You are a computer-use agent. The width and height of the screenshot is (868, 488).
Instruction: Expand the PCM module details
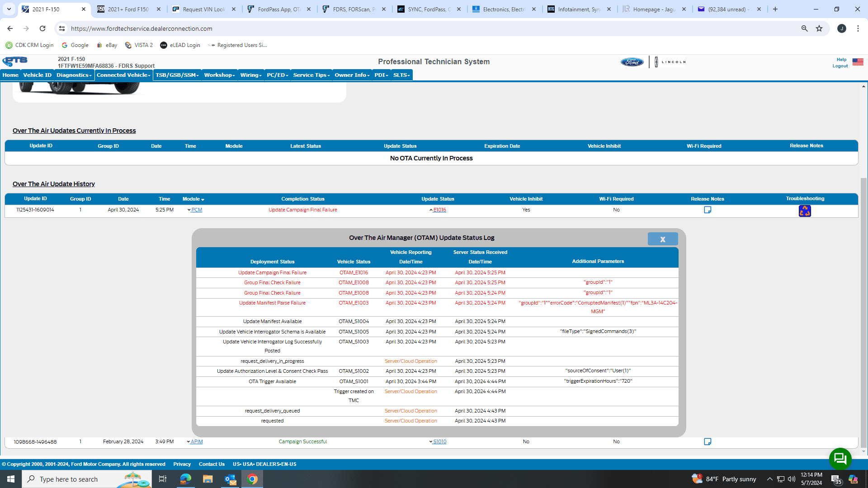(x=195, y=210)
